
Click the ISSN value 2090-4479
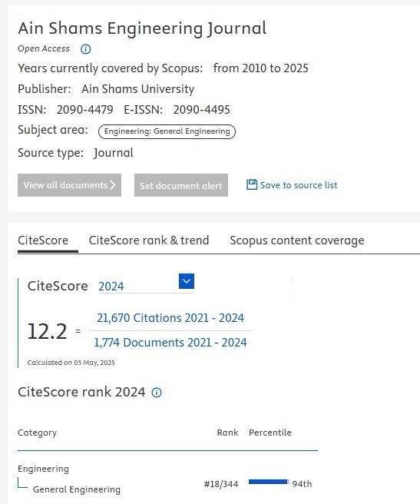click(84, 110)
